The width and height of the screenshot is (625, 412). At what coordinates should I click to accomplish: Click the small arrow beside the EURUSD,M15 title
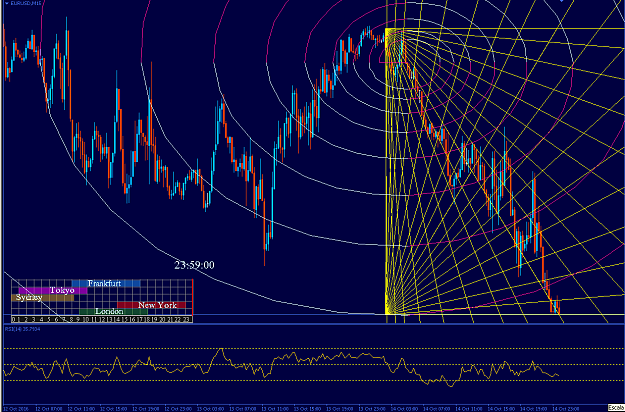(x=6, y=3)
